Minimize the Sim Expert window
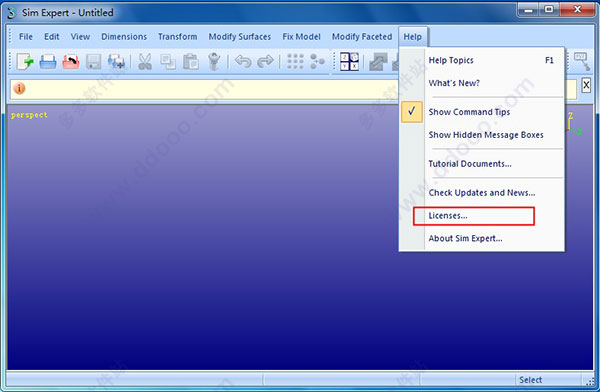Viewport: 600px width, 392px height. point(528,10)
